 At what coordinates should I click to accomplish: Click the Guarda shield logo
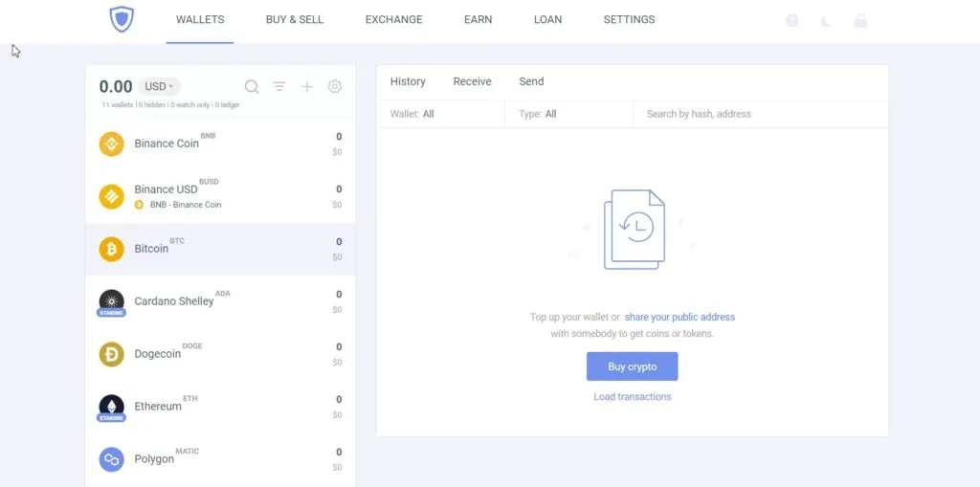click(122, 19)
